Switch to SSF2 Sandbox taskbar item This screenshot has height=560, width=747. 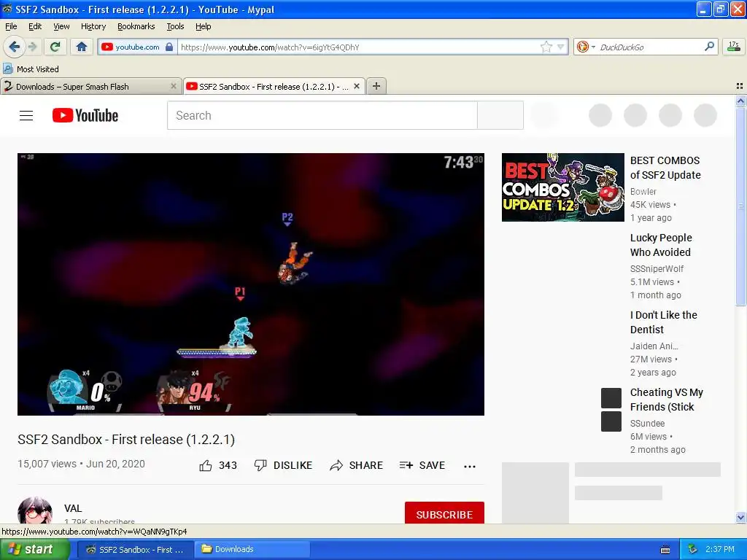[x=135, y=550]
